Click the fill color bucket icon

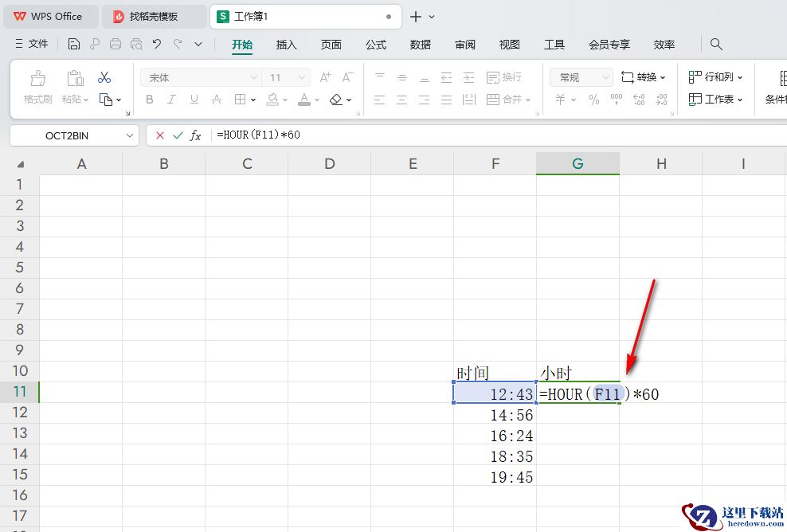tap(272, 100)
